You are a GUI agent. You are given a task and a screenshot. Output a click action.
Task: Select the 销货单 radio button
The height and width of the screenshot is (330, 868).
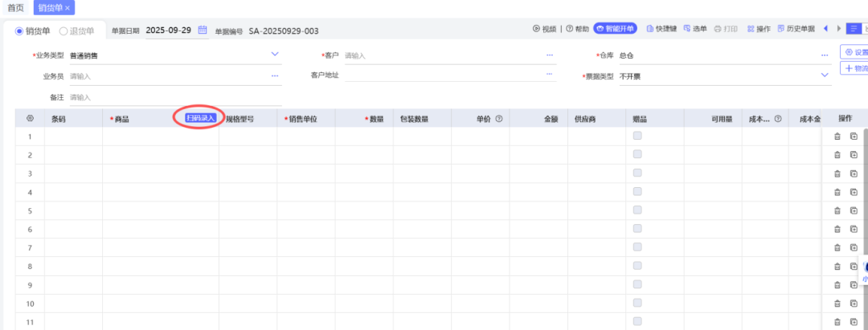point(20,31)
